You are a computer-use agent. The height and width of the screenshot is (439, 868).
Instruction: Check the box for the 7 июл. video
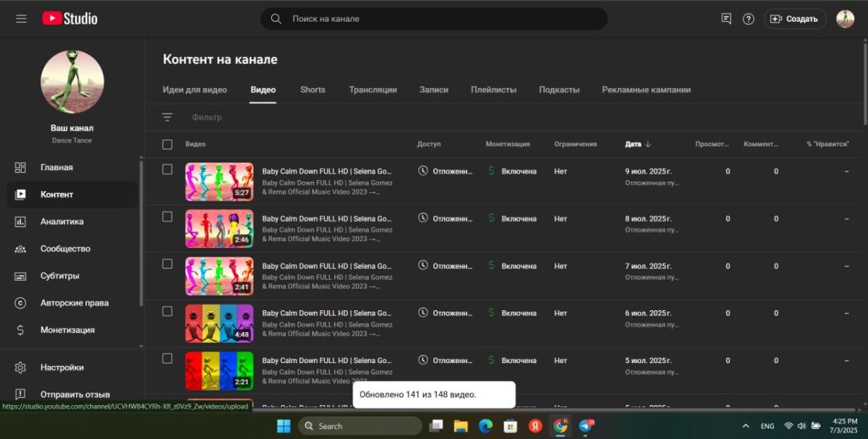[x=167, y=264]
